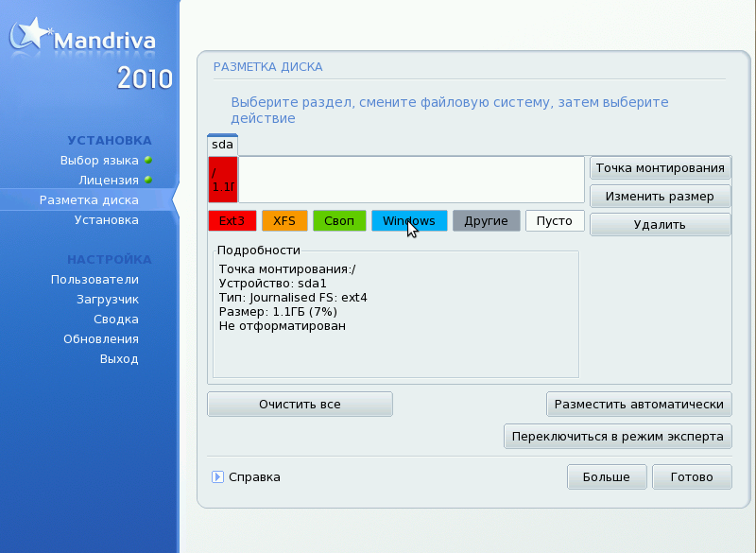756x553 pixels.
Task: Click the text 'Устройство: sda1'
Action: click(273, 284)
